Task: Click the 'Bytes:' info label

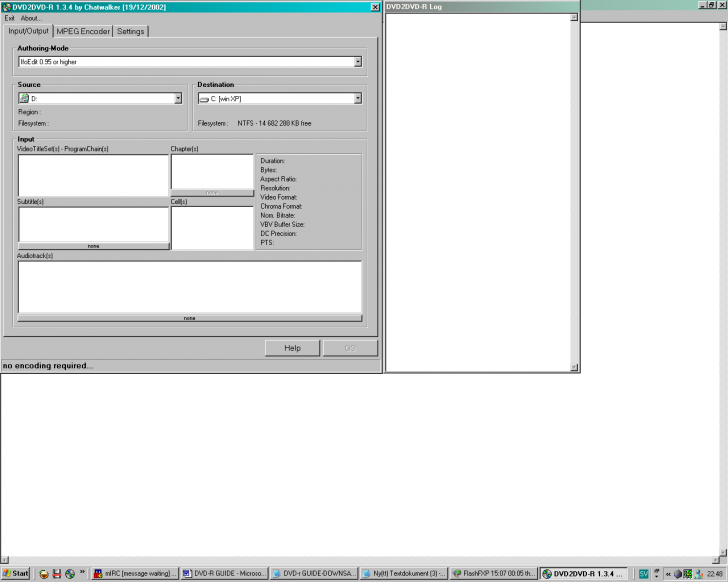Action: [268, 170]
